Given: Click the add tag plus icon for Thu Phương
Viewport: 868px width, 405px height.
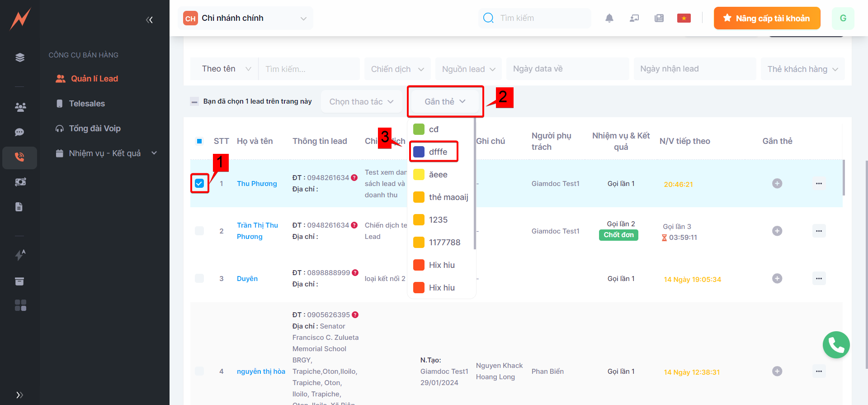Looking at the screenshot, I should click(x=777, y=183).
